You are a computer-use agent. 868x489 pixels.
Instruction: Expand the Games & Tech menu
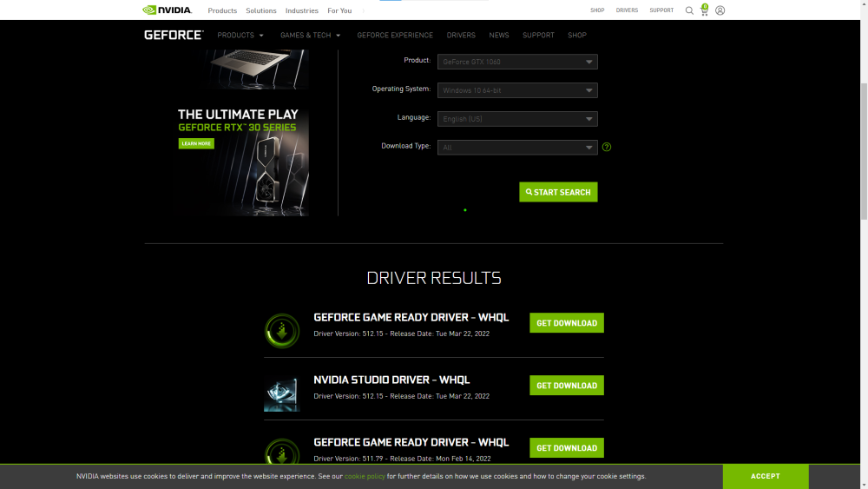pos(310,35)
